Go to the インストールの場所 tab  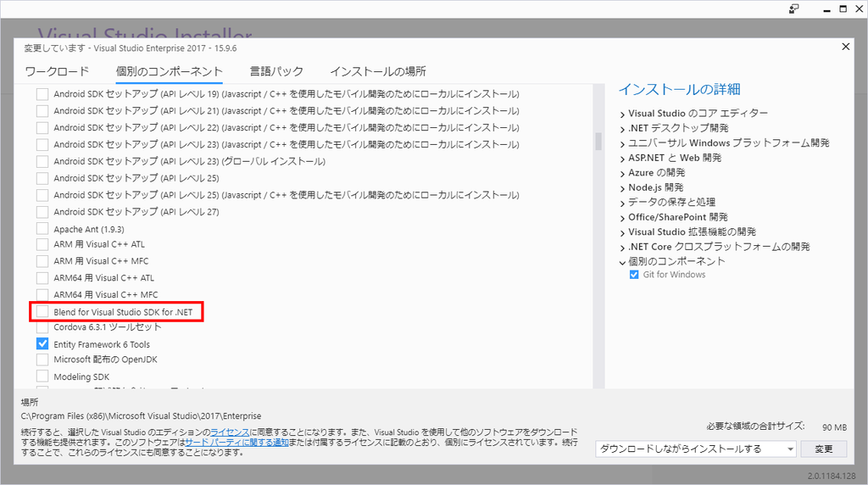(378, 71)
